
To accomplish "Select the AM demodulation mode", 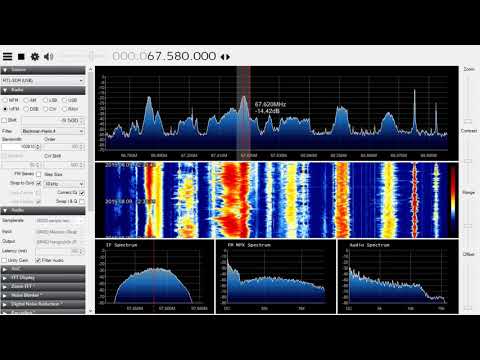I will tap(30, 100).
